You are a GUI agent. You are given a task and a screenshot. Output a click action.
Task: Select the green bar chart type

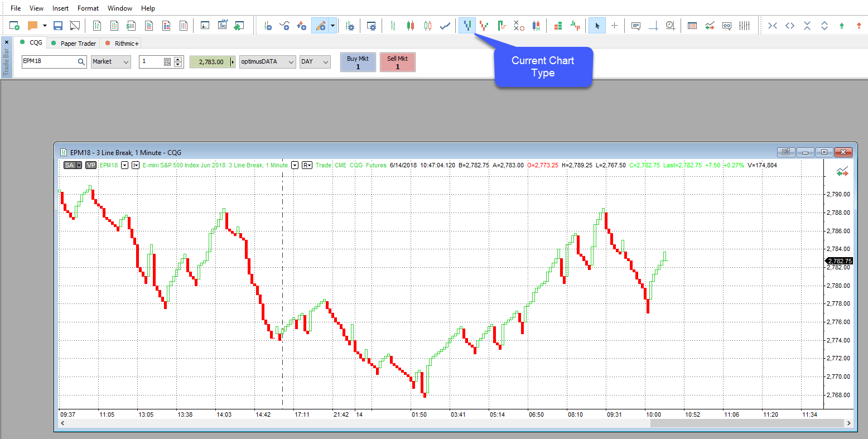pyautogui.click(x=393, y=26)
